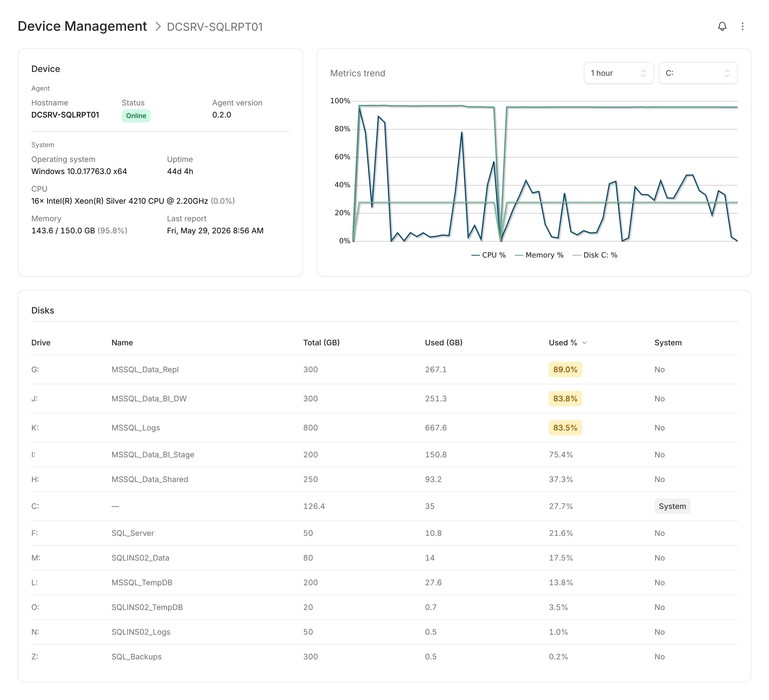Viewport: 769px width, 700px height.
Task: Click the 667.6 used GB value
Action: [436, 428]
